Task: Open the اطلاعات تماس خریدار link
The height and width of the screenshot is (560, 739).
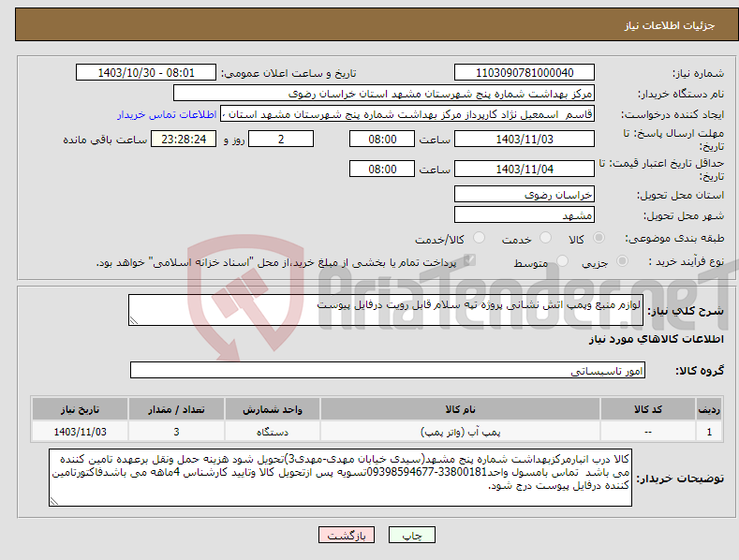Action: tap(167, 114)
